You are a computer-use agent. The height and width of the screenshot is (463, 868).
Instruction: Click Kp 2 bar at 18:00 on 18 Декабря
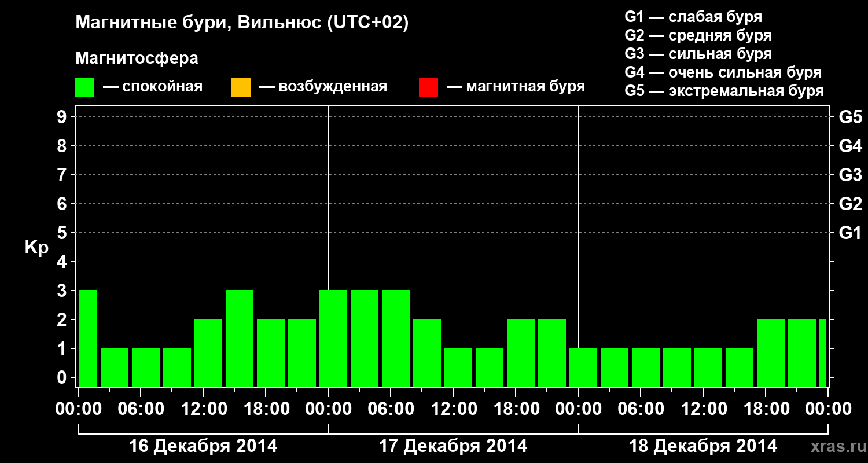(771, 352)
